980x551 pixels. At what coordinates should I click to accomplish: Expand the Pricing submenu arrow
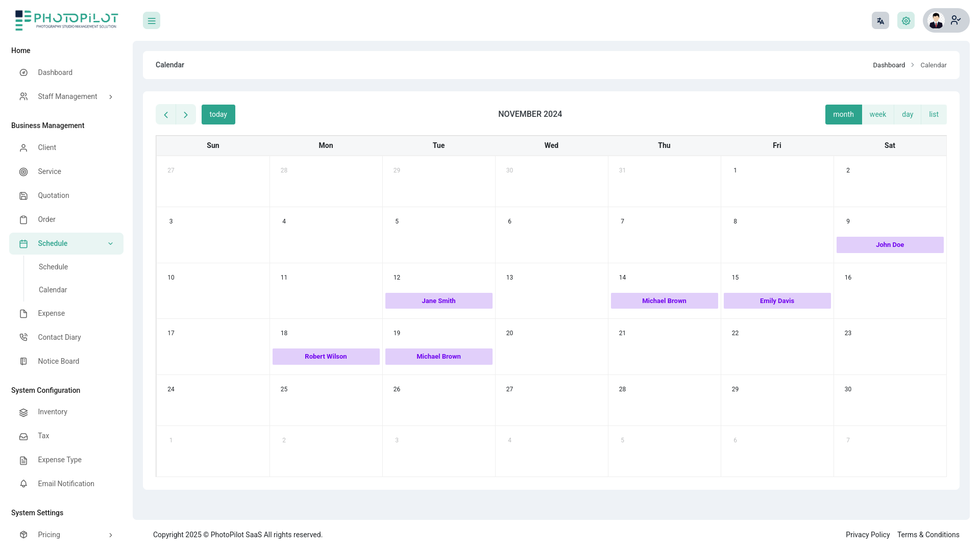(111, 535)
